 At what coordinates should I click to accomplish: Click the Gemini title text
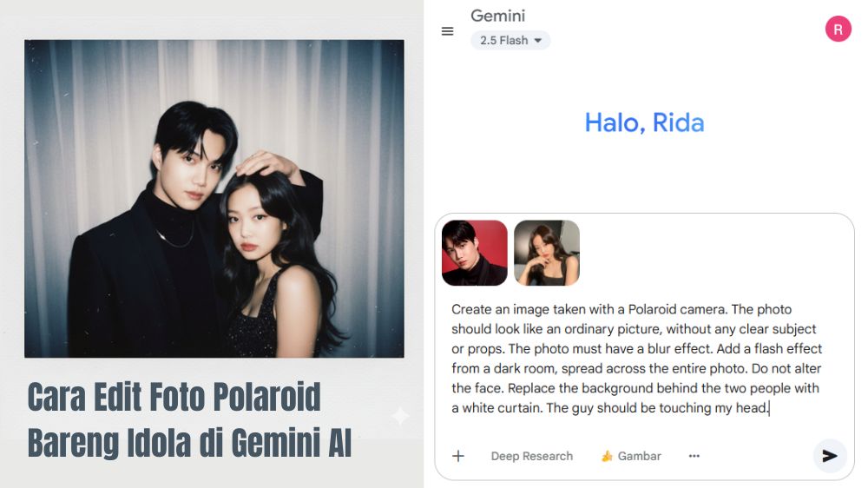497,16
